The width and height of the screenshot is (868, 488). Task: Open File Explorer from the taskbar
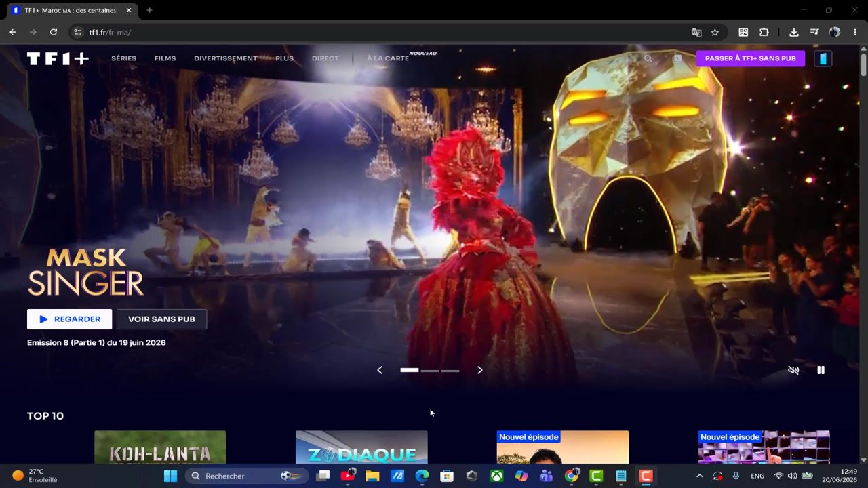click(x=372, y=476)
